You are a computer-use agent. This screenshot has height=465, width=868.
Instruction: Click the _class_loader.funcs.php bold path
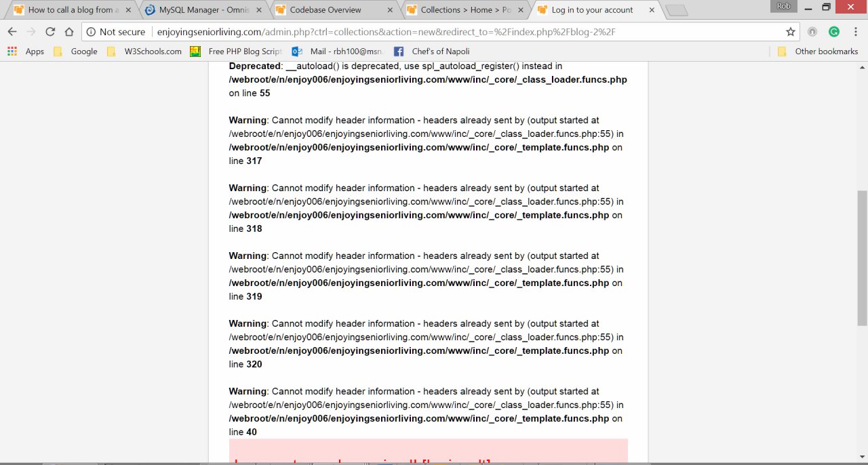pos(428,79)
